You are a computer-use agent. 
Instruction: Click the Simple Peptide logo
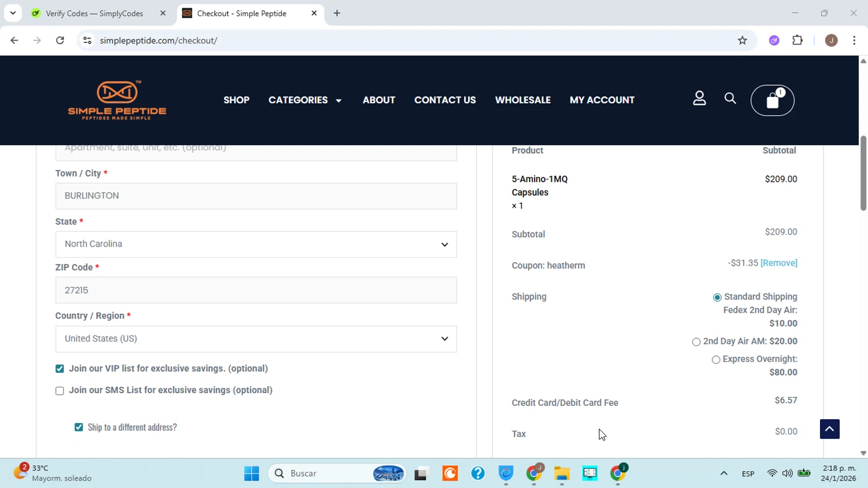(x=117, y=100)
